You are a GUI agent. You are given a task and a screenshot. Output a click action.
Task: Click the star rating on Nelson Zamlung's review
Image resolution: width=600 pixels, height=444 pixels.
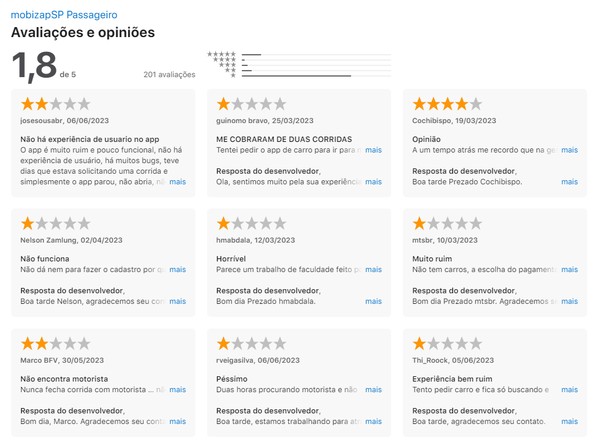pos(55,223)
